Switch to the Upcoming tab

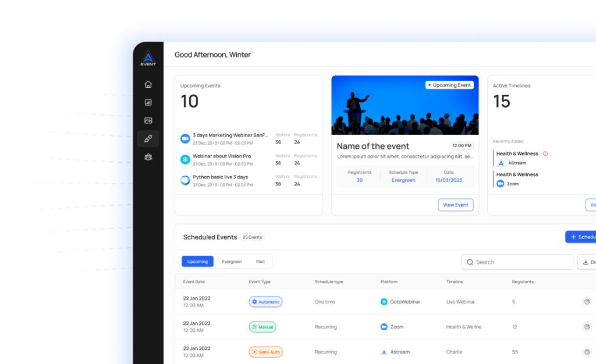[198, 262]
